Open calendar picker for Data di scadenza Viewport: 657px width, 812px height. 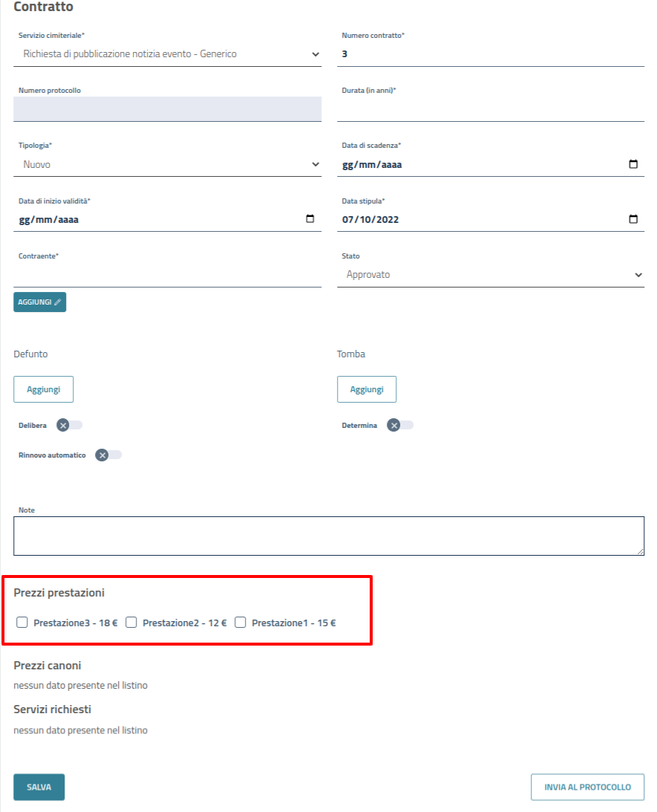point(633,164)
